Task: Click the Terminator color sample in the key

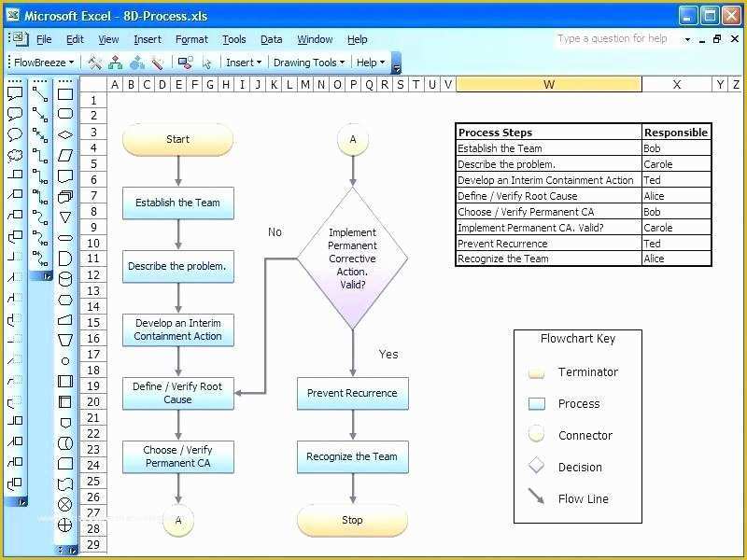Action: click(536, 372)
